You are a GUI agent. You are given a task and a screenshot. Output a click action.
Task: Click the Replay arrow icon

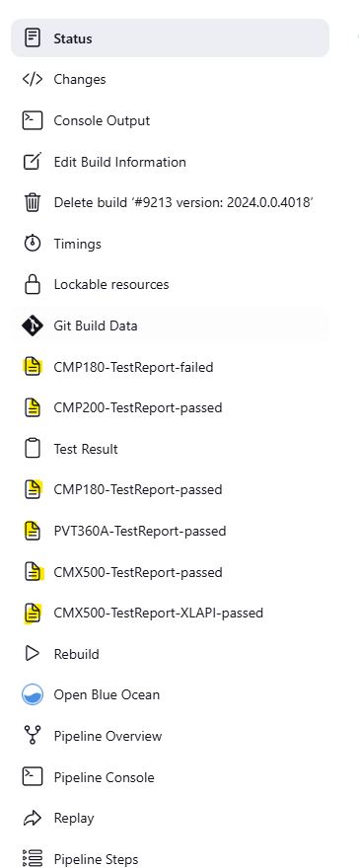tap(33, 818)
